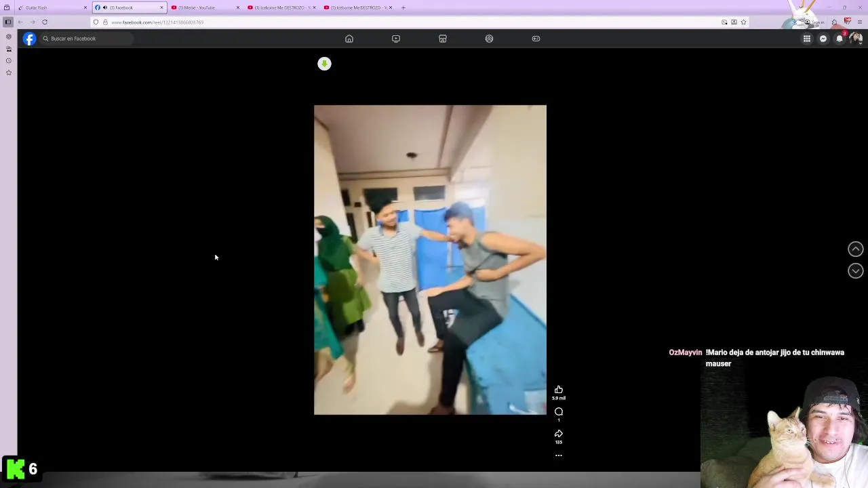
Task: Select the (3) Facebook browser tab
Action: pyautogui.click(x=129, y=7)
